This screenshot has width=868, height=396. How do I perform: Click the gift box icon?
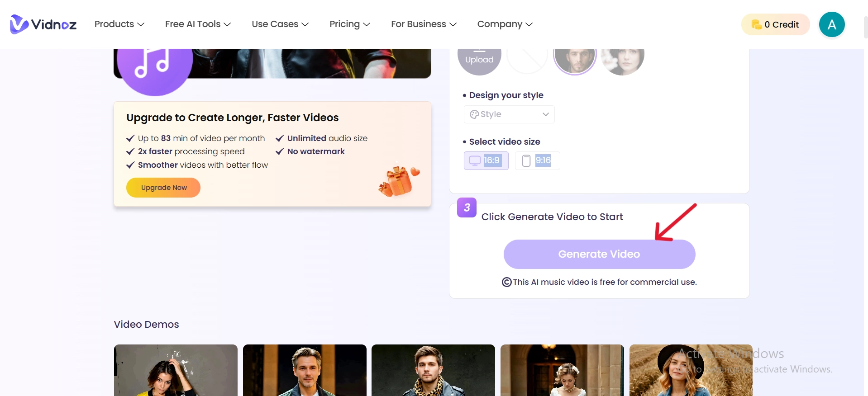tap(399, 181)
